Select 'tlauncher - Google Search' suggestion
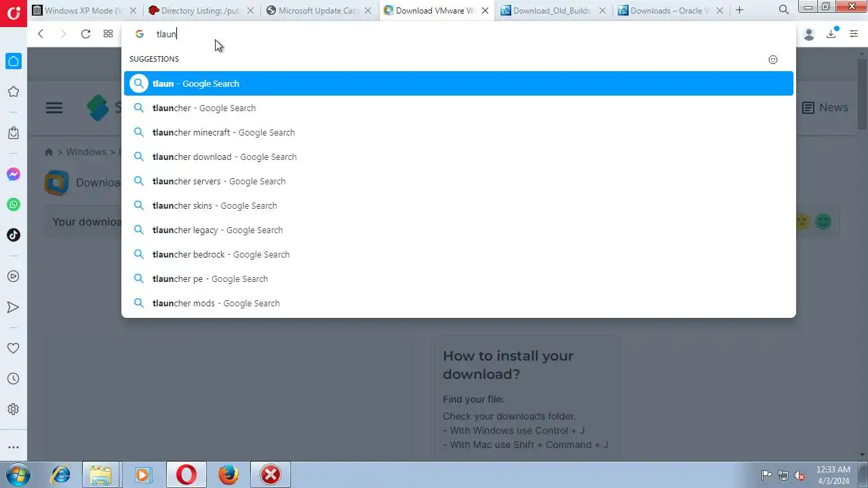The width and height of the screenshot is (868, 488). [458, 108]
